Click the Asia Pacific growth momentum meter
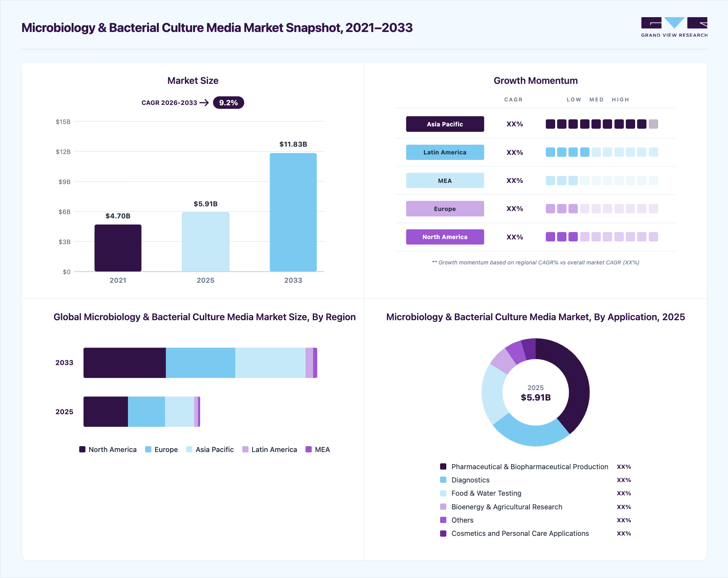Screen dimensions: 728x578 (x=602, y=124)
